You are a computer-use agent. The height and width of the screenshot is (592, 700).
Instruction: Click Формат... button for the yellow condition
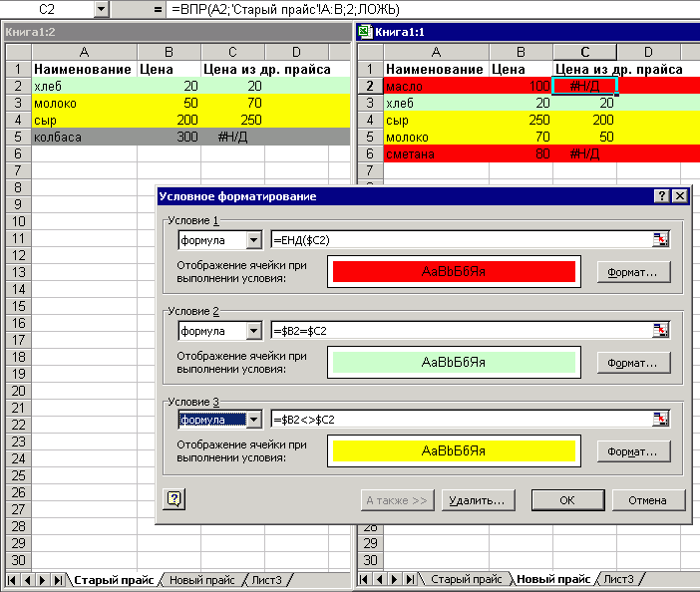pyautogui.click(x=633, y=451)
